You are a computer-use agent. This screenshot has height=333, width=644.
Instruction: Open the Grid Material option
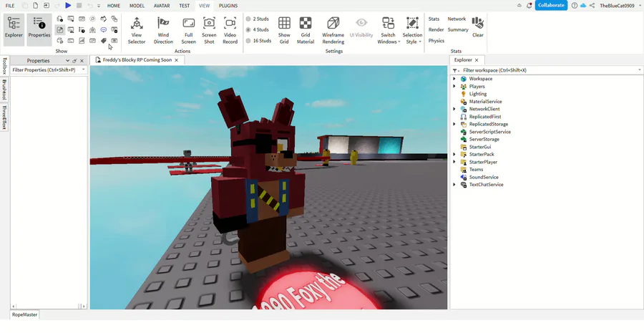305,30
